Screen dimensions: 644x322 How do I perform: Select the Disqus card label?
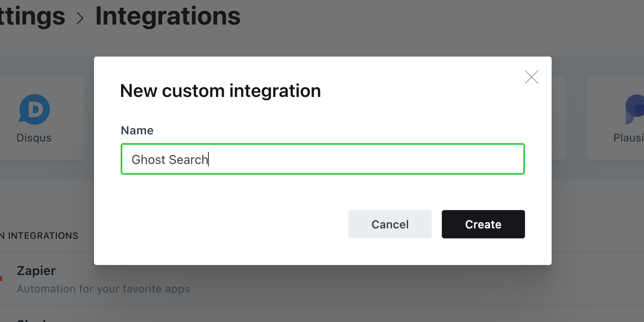(34, 138)
